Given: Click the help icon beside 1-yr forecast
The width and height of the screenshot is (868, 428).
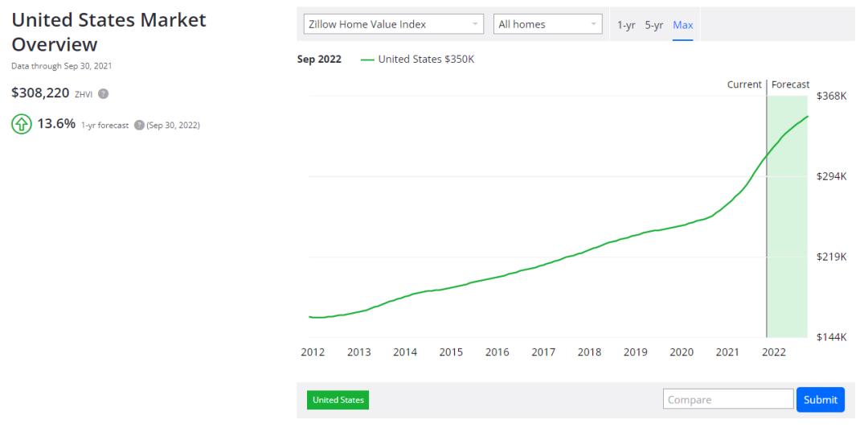Looking at the screenshot, I should coord(138,126).
